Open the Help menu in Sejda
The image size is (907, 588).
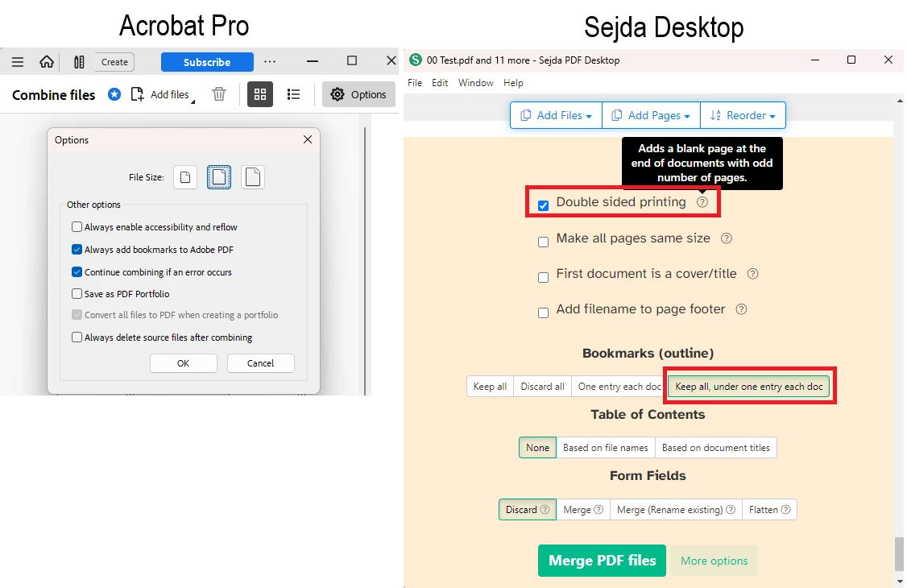[x=513, y=83]
